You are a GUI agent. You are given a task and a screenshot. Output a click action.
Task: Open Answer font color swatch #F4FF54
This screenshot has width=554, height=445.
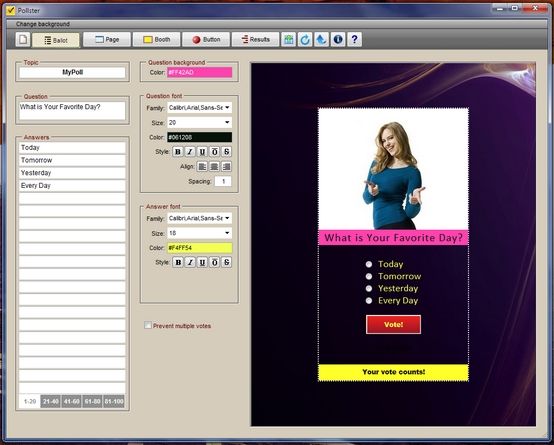click(x=199, y=248)
